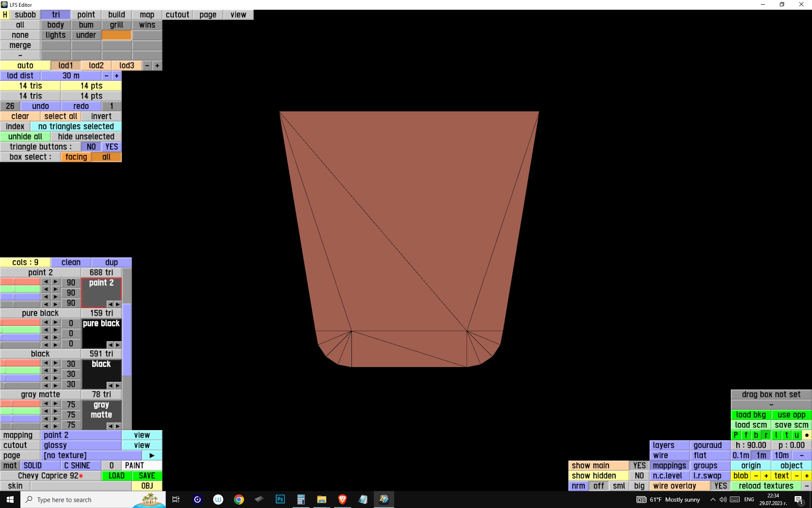Viewport: 812px width, 508px height.
Task: Increase lod dist with the plus button
Action: pyautogui.click(x=116, y=76)
